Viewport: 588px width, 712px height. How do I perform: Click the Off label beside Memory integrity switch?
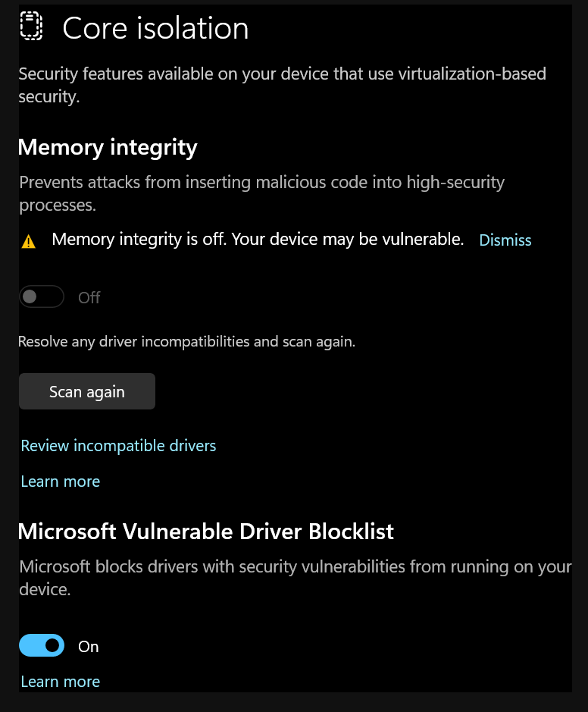tap(89, 298)
